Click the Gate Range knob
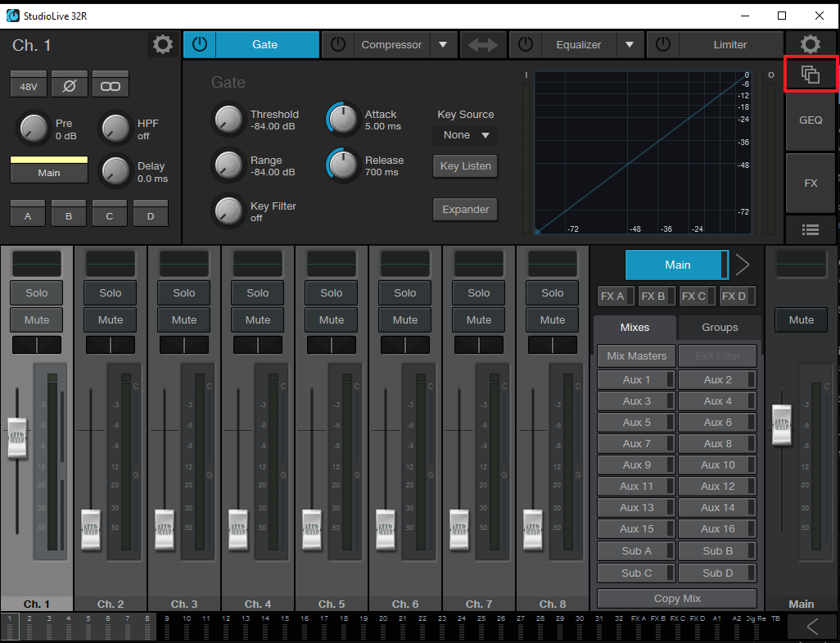 pos(228,165)
